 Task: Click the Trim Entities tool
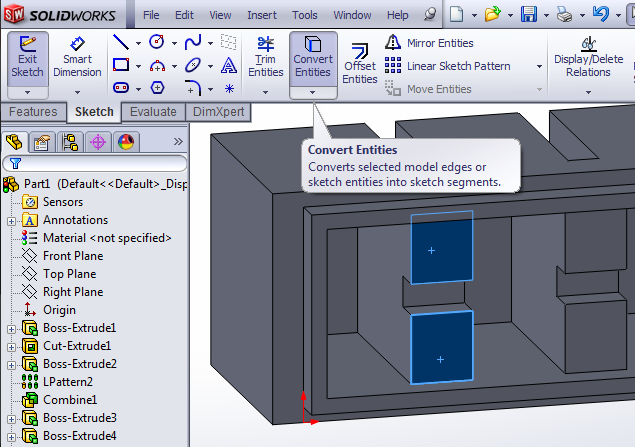(x=266, y=59)
